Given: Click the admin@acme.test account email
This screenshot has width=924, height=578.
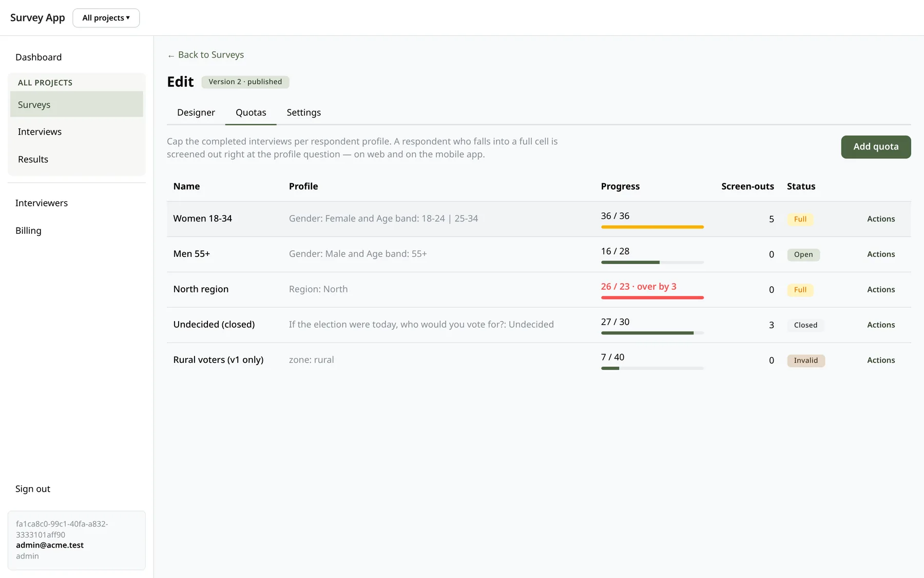Looking at the screenshot, I should (x=50, y=545).
